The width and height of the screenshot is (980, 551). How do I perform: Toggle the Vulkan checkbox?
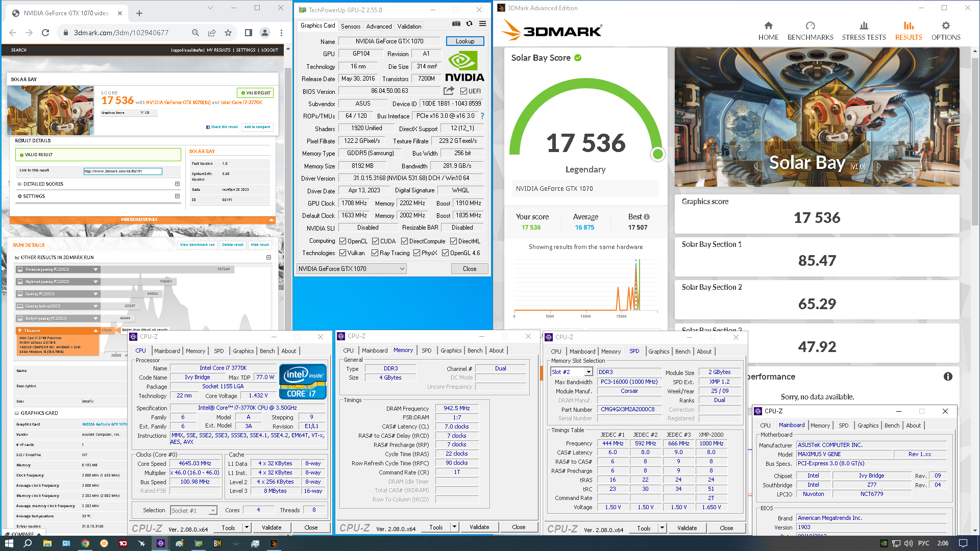click(343, 253)
